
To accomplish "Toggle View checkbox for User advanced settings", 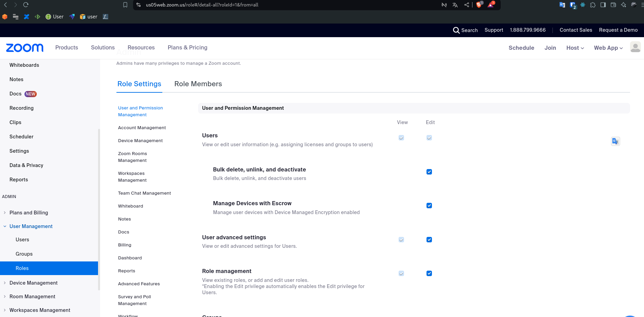I will [x=401, y=240].
